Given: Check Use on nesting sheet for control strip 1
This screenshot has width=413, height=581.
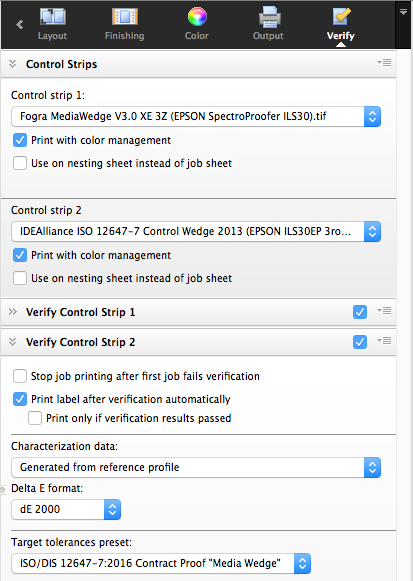Looking at the screenshot, I should click(20, 163).
